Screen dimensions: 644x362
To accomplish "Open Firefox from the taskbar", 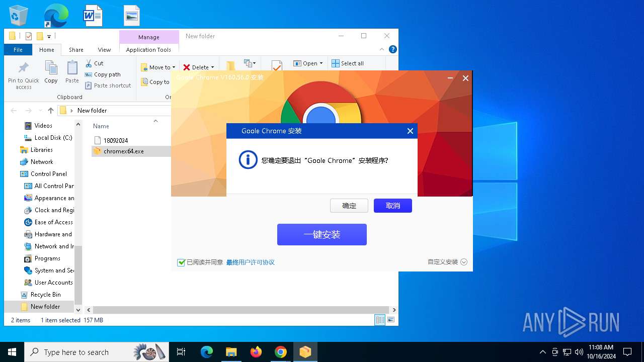I will pyautogui.click(x=256, y=352).
